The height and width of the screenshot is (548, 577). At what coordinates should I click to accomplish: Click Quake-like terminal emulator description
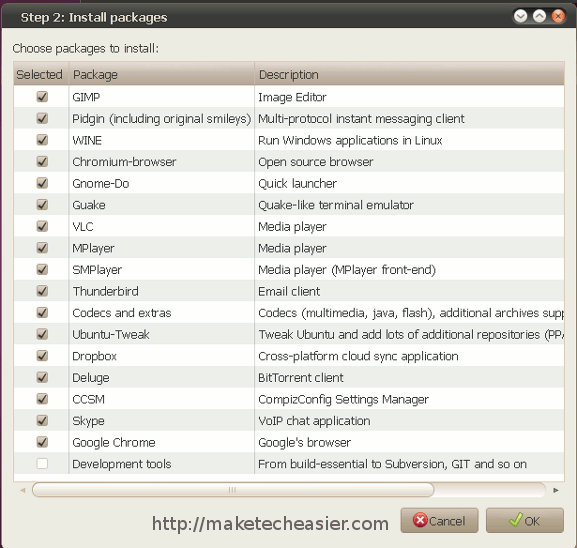click(x=336, y=205)
